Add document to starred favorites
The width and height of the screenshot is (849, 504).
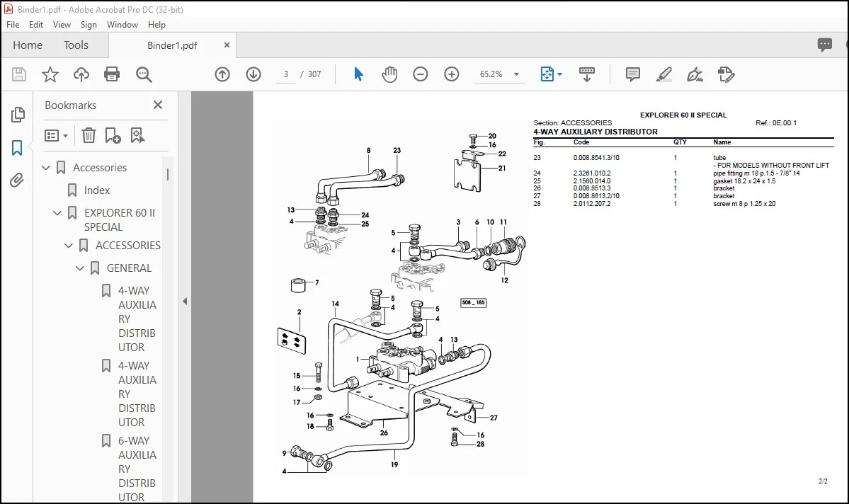click(x=50, y=74)
